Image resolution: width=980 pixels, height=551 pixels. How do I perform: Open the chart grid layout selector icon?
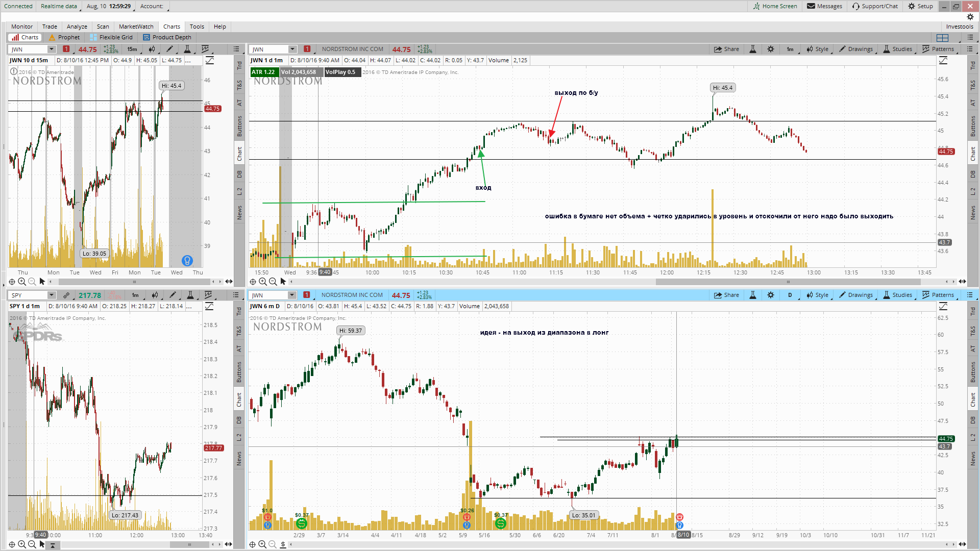(943, 37)
